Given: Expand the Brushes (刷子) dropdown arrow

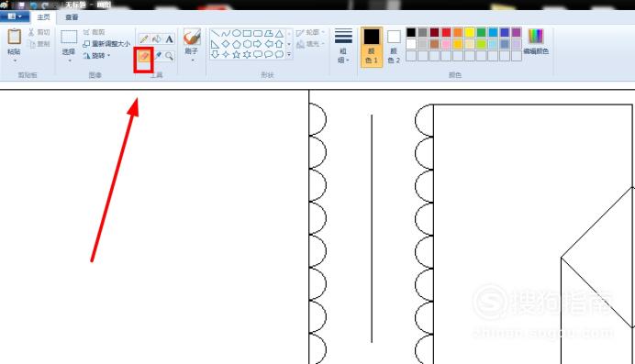Looking at the screenshot, I should (x=193, y=61).
